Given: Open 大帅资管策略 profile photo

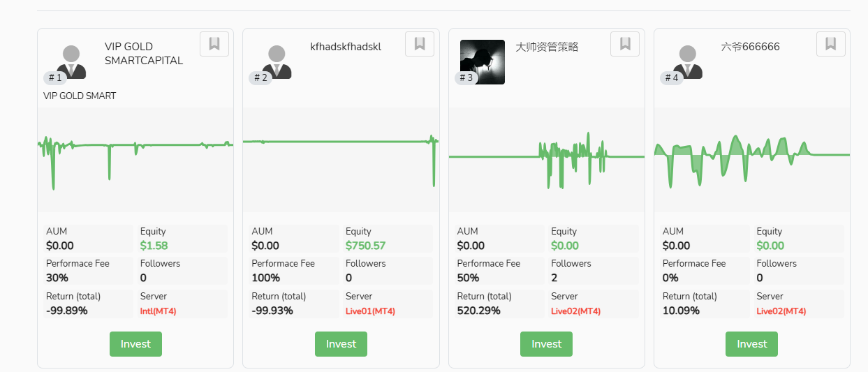Looking at the screenshot, I should click(483, 62).
